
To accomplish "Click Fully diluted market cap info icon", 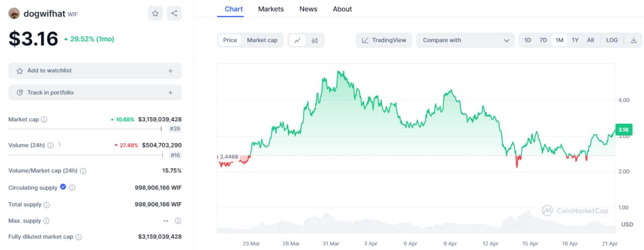I will 78,237.
